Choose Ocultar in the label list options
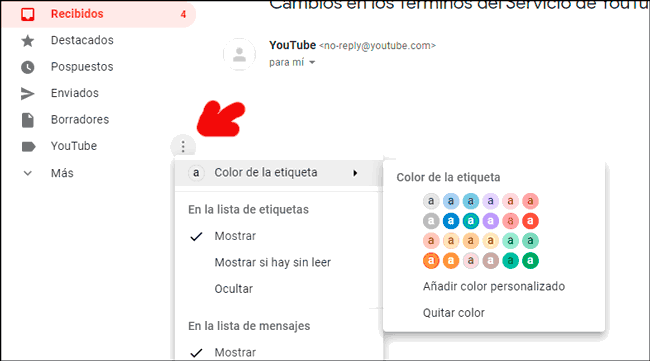650x361 pixels. click(x=233, y=289)
